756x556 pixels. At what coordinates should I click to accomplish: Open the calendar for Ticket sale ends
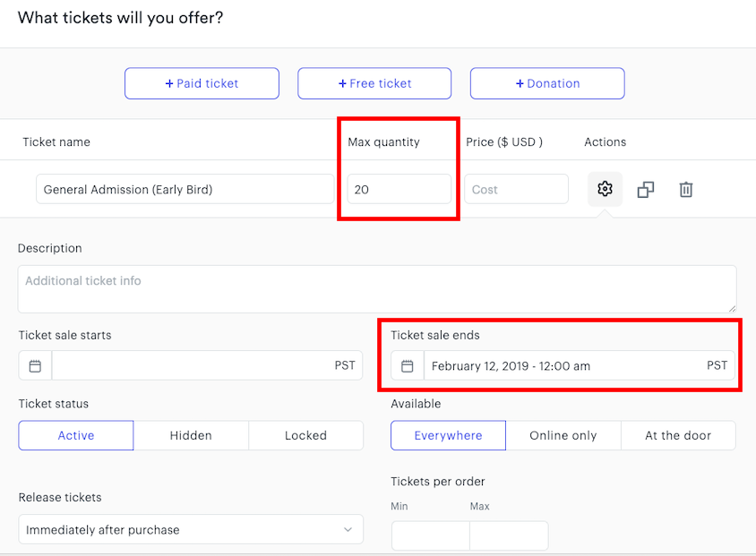[x=407, y=365]
